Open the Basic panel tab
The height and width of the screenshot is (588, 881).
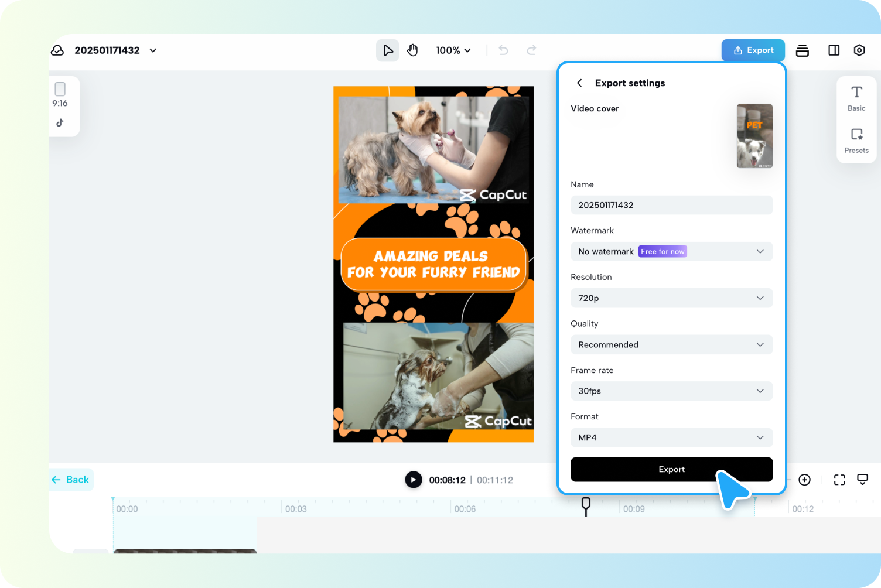click(856, 98)
